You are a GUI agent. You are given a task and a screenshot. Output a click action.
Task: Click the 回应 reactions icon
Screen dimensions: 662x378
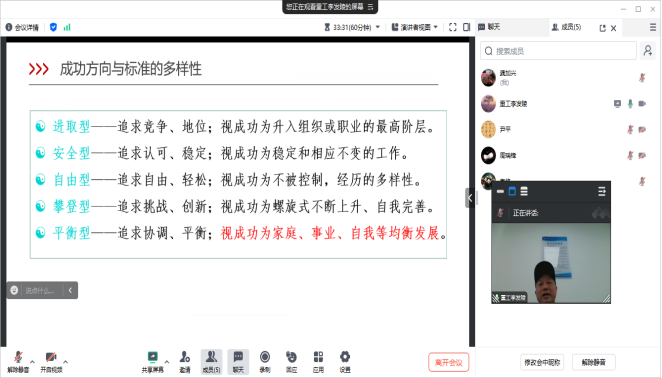click(291, 357)
